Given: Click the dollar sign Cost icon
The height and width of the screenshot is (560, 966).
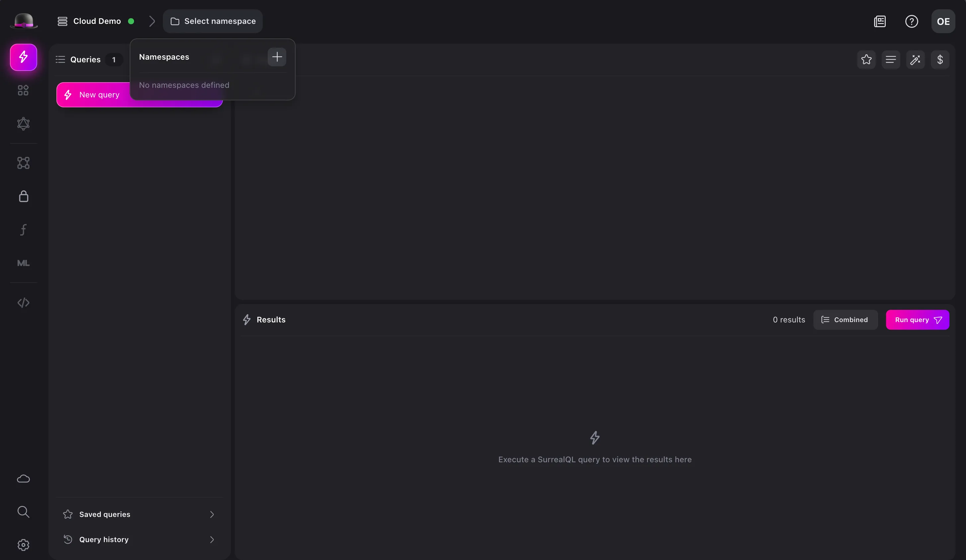Looking at the screenshot, I should [940, 59].
